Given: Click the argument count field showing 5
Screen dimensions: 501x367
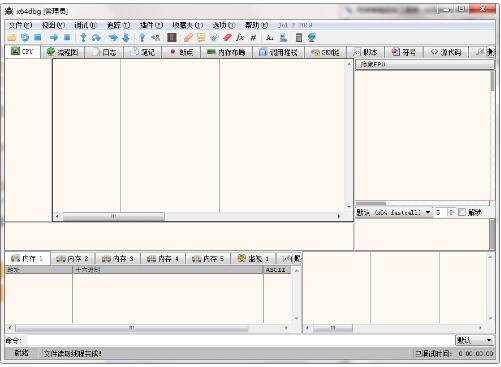Looking at the screenshot, I should [x=441, y=212].
